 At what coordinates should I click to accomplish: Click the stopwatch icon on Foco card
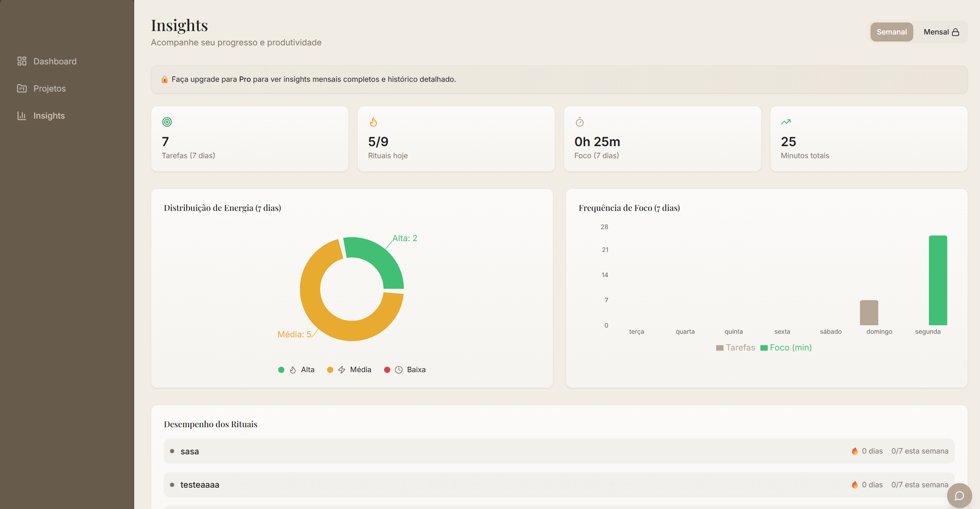(x=580, y=122)
